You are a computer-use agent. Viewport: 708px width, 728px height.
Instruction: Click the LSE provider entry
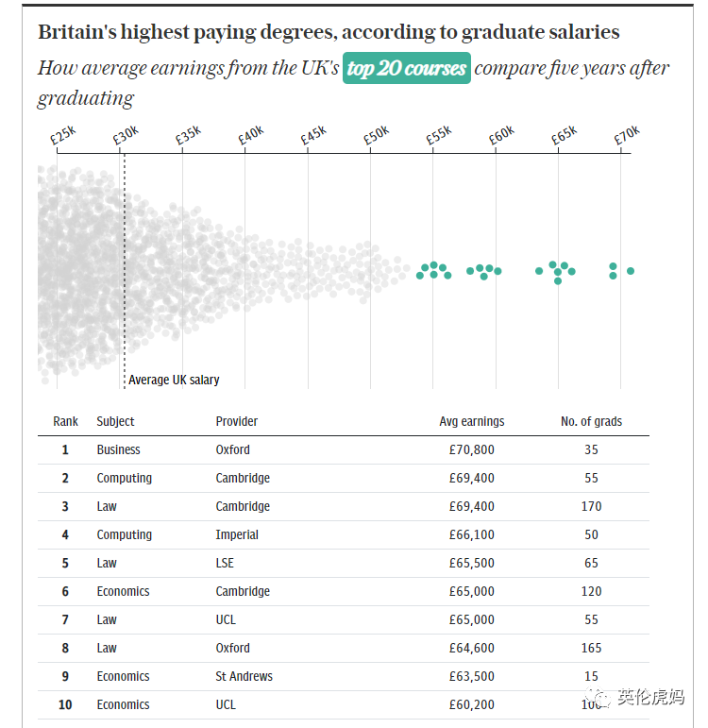tap(225, 563)
